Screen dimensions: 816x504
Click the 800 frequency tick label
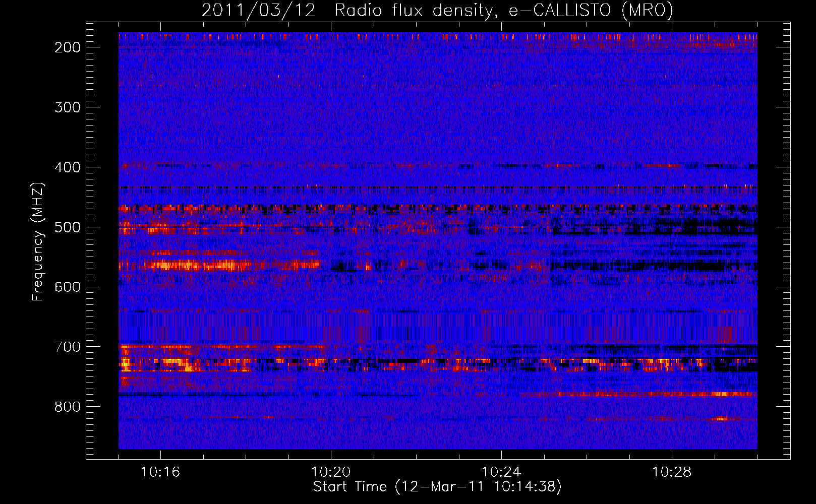pos(68,407)
